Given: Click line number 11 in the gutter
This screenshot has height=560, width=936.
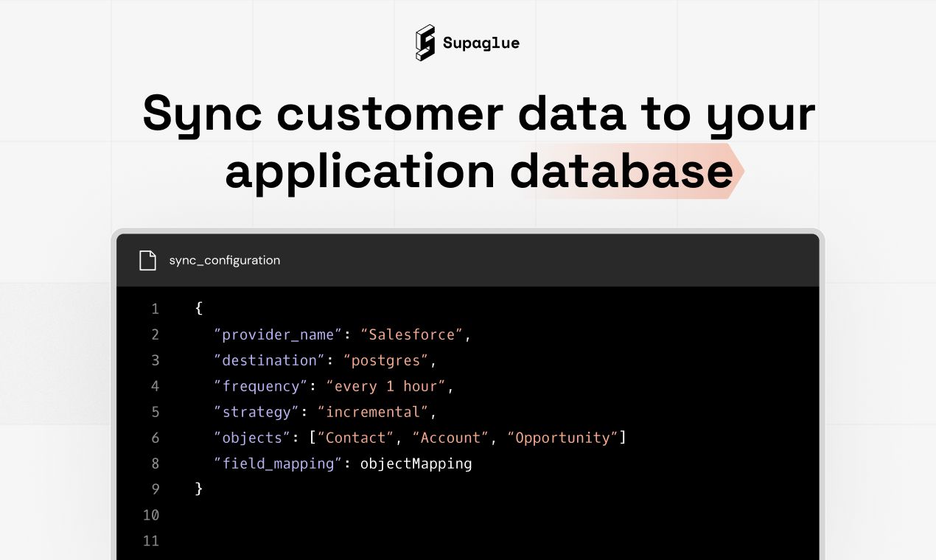Looking at the screenshot, I should 151,541.
